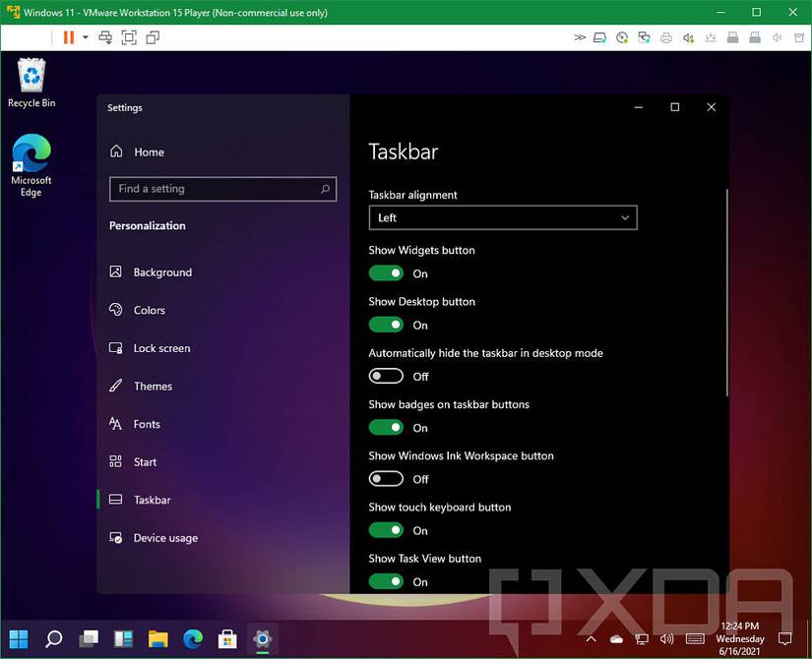The image size is (812, 659).
Task: Open Background personalization page
Action: pos(151,272)
